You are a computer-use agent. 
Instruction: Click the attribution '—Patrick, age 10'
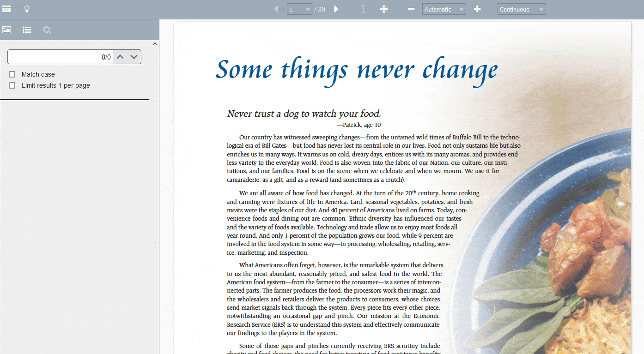point(358,125)
